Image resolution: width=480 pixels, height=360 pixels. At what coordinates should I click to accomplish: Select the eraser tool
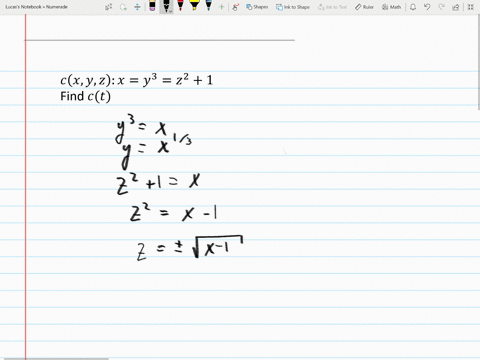pyautogui.click(x=152, y=6)
